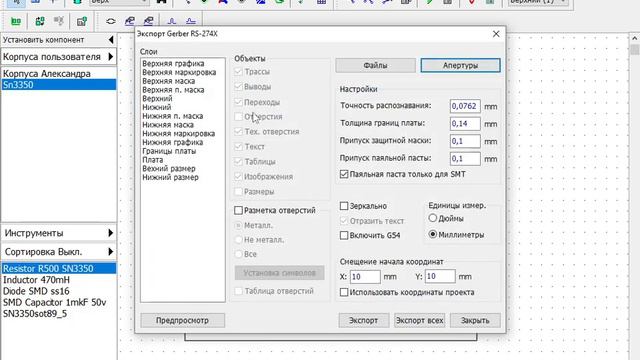
Task: Click the second blue trace-edit toolbar icon
Action: 149,21
